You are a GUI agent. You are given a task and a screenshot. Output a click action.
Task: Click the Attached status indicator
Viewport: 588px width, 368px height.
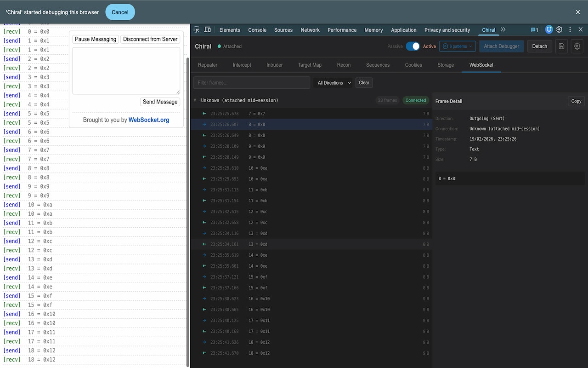tap(230, 46)
